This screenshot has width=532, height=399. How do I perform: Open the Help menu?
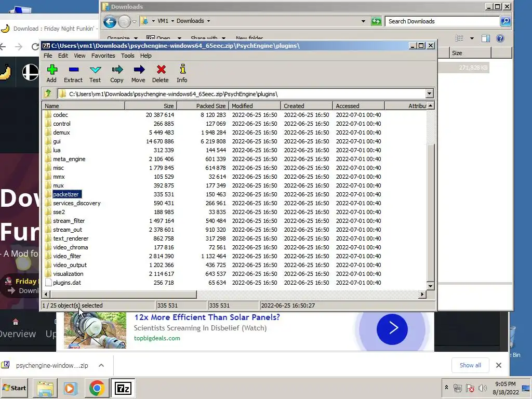(x=145, y=56)
